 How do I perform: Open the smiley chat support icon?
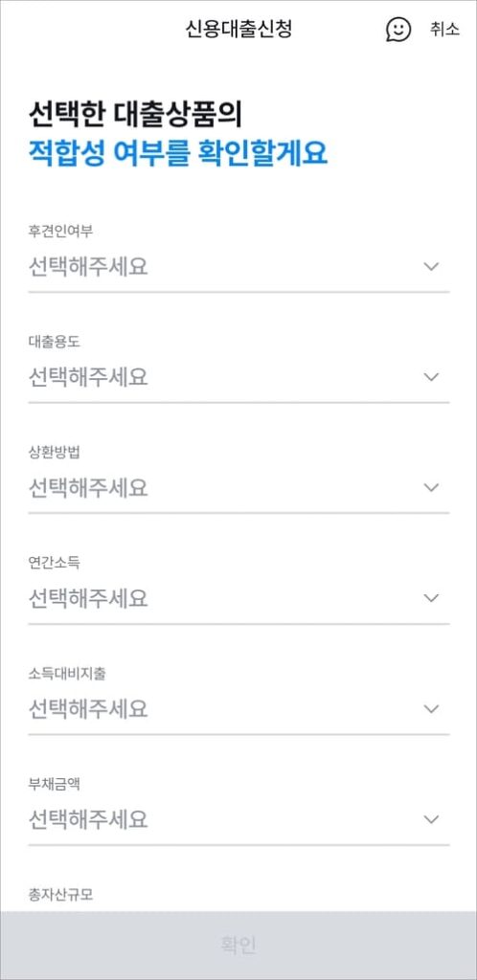coord(398,30)
